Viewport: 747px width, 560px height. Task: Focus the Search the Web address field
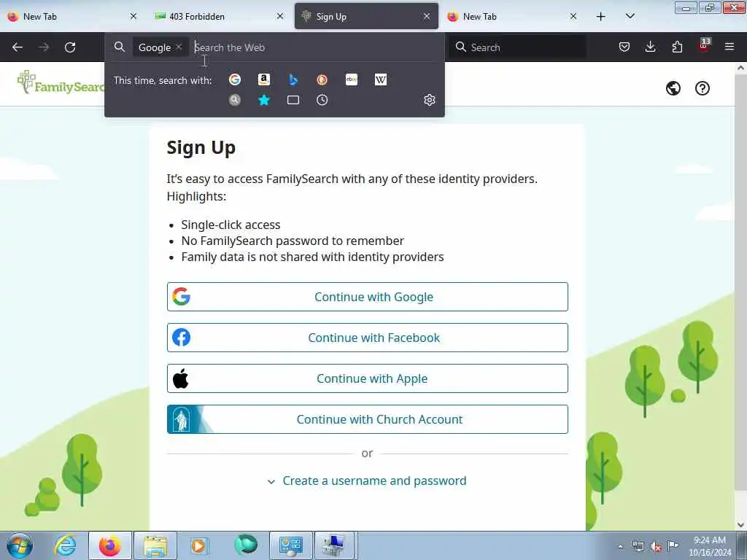click(x=315, y=47)
